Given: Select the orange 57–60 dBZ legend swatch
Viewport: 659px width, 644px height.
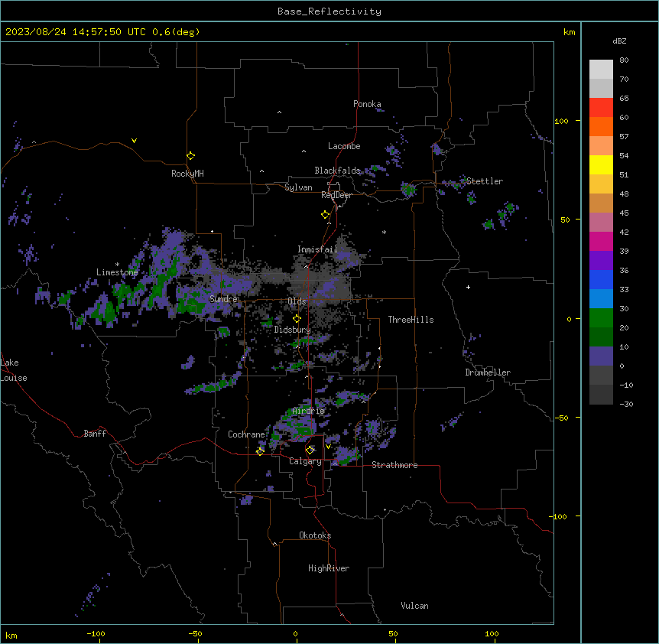Looking at the screenshot, I should (x=601, y=126).
